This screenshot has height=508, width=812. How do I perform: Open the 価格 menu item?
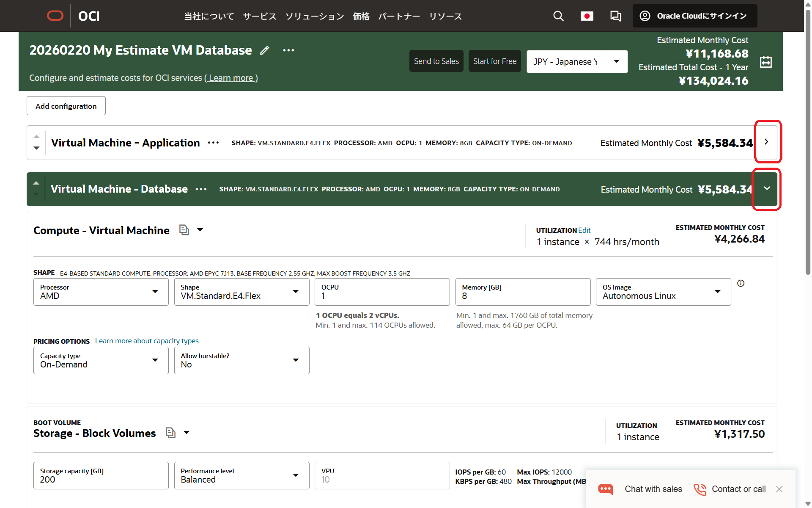[361, 16]
